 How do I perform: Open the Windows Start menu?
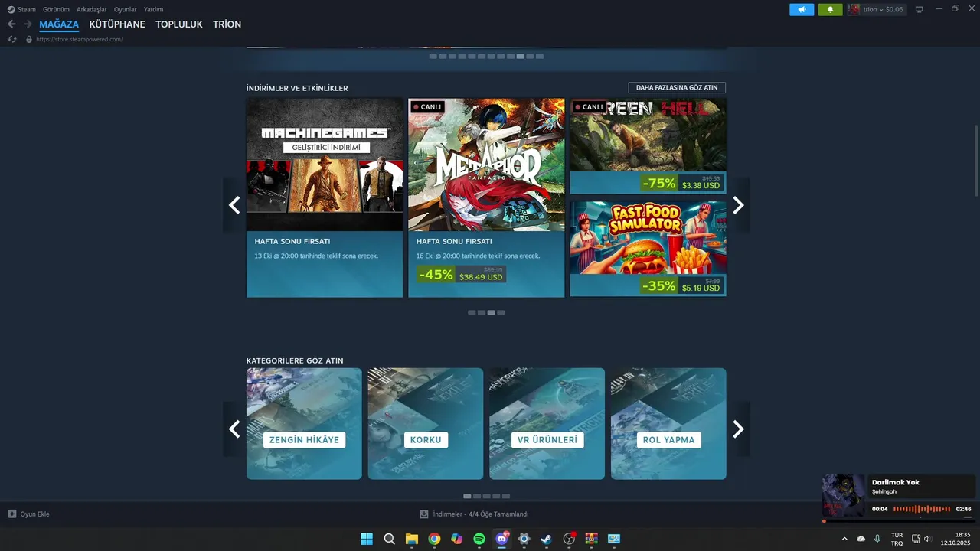click(x=367, y=539)
